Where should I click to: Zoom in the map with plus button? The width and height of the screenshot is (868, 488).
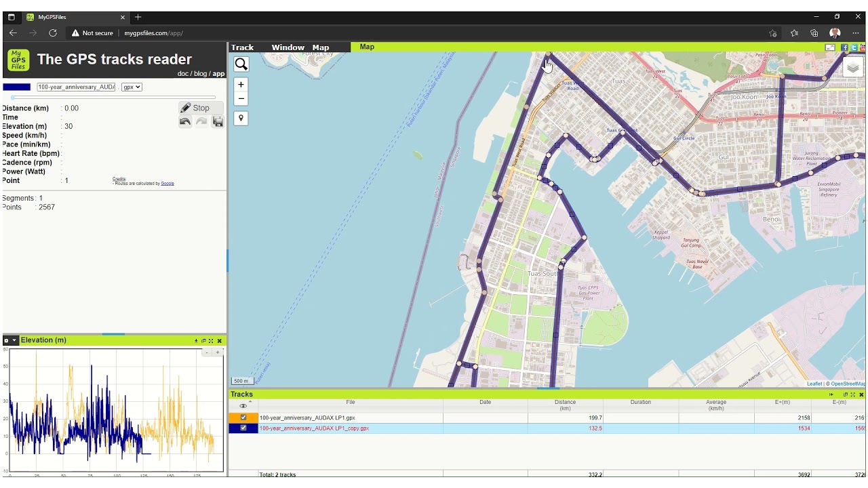pos(241,85)
